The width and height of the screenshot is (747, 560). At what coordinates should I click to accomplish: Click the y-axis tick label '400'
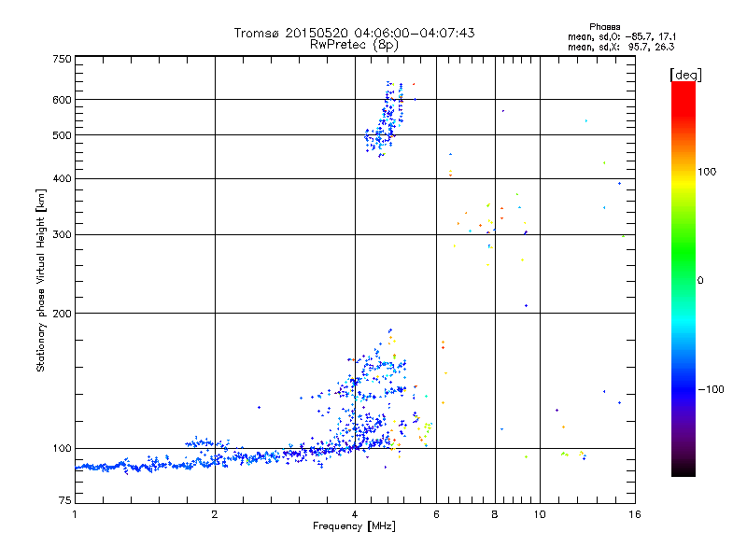coord(62,178)
